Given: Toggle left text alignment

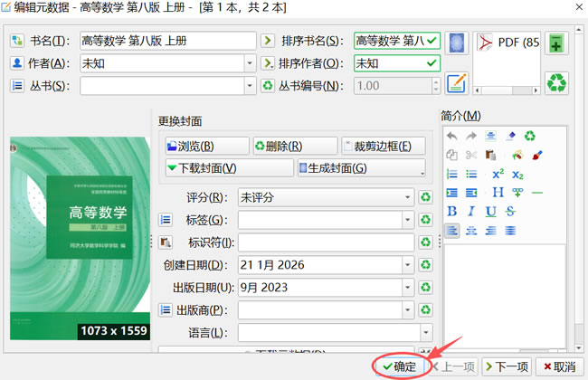Looking at the screenshot, I should [452, 230].
